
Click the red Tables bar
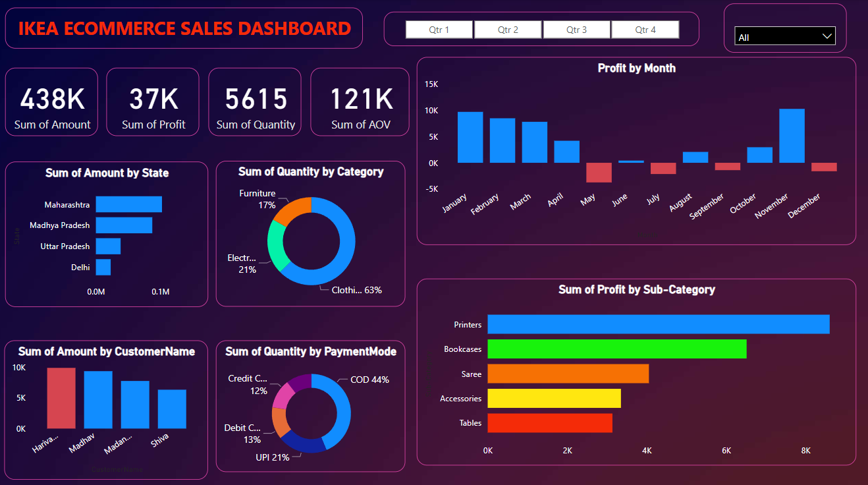pyautogui.click(x=550, y=423)
